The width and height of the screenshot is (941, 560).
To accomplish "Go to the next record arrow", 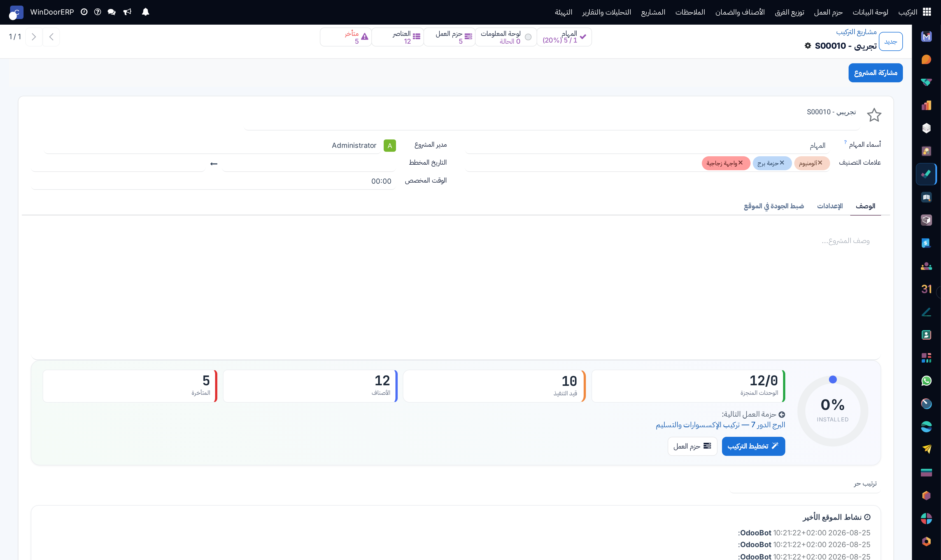I will coord(34,37).
